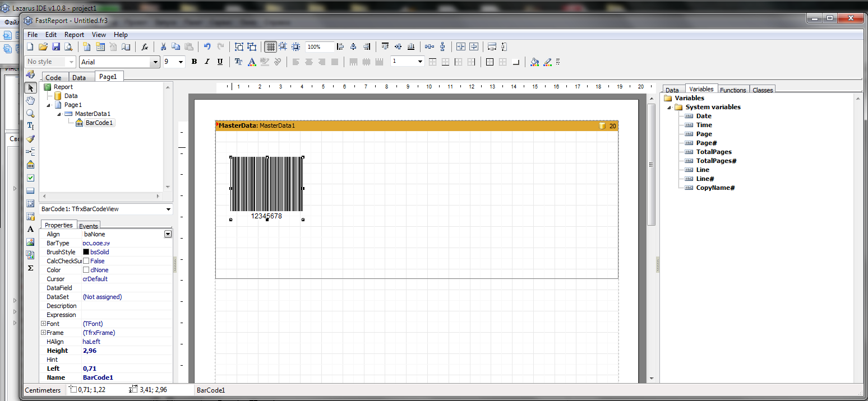Image resolution: width=868 pixels, height=401 pixels.
Task: Toggle the CalcCheckSum property checkbox
Action: coord(86,261)
